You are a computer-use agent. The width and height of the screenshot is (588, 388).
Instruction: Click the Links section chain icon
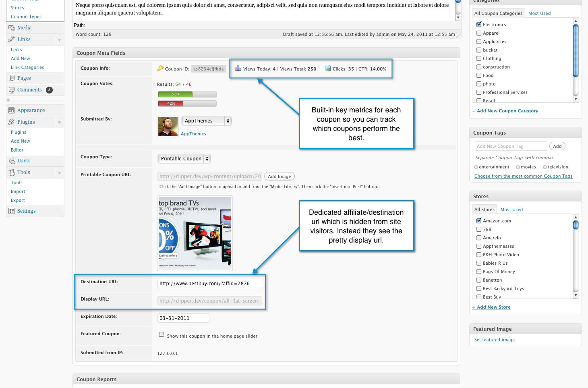coord(12,39)
